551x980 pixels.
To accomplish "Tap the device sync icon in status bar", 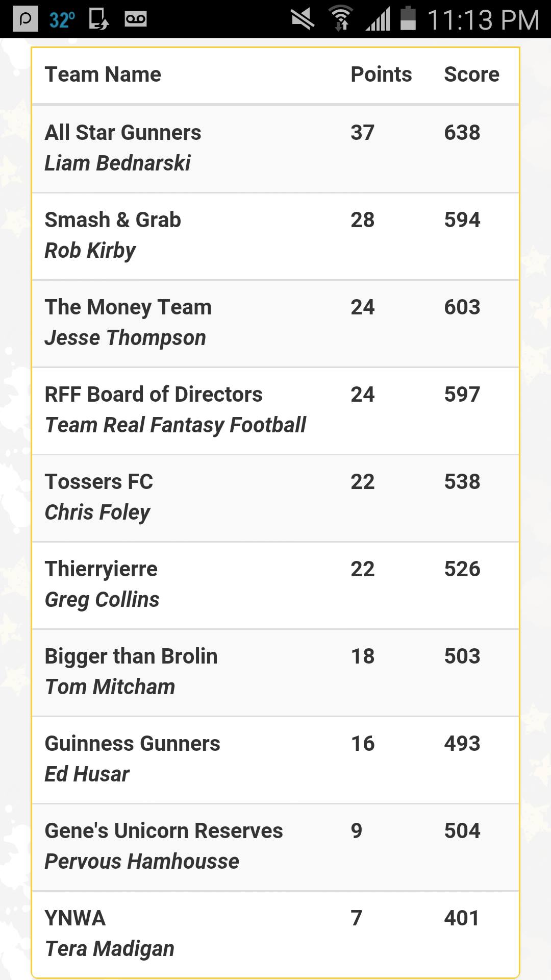I will 98,19.
